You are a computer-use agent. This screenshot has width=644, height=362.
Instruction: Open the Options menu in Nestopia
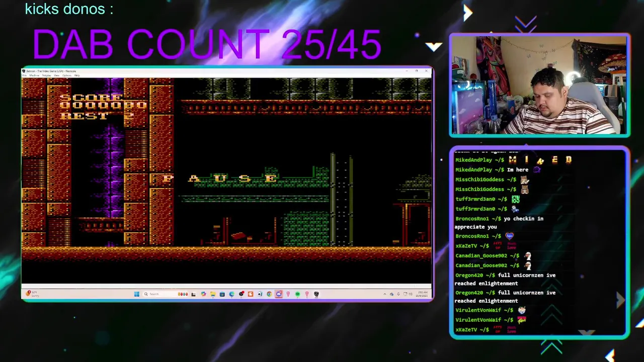67,75
